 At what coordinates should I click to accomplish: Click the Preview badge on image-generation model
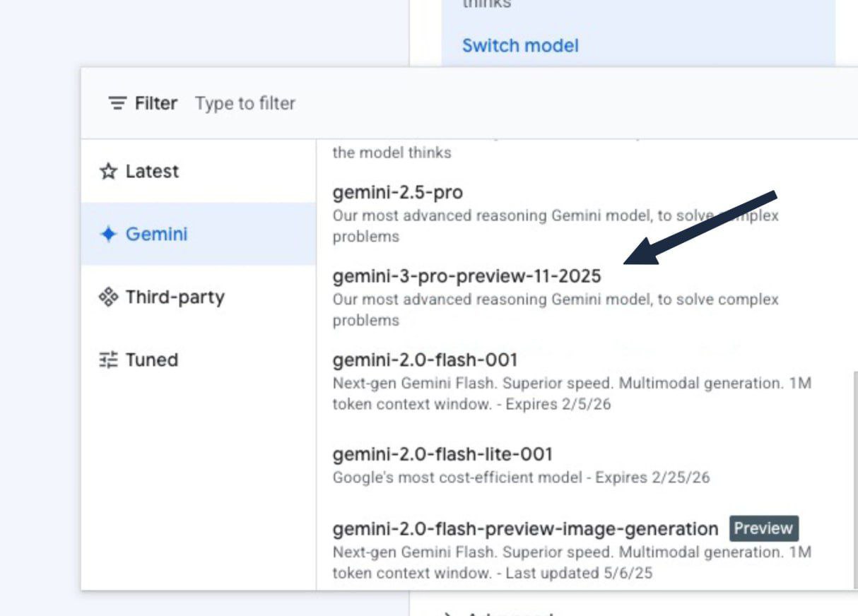[x=763, y=528]
